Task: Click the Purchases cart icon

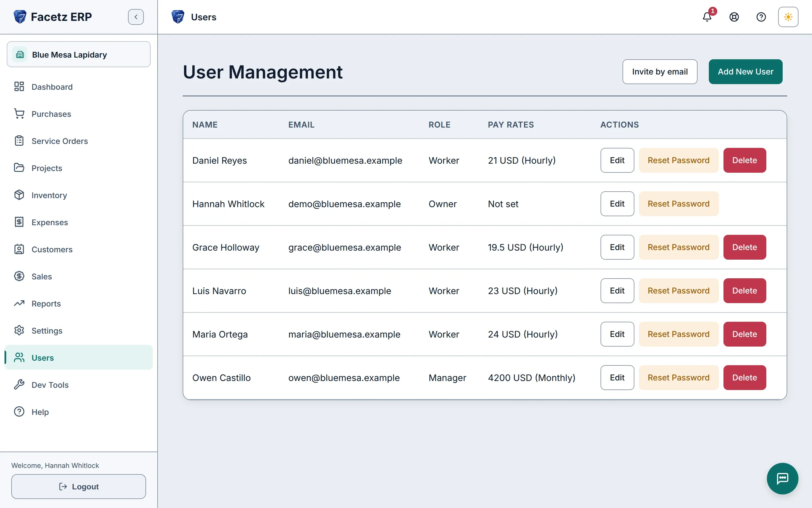Action: (x=19, y=114)
